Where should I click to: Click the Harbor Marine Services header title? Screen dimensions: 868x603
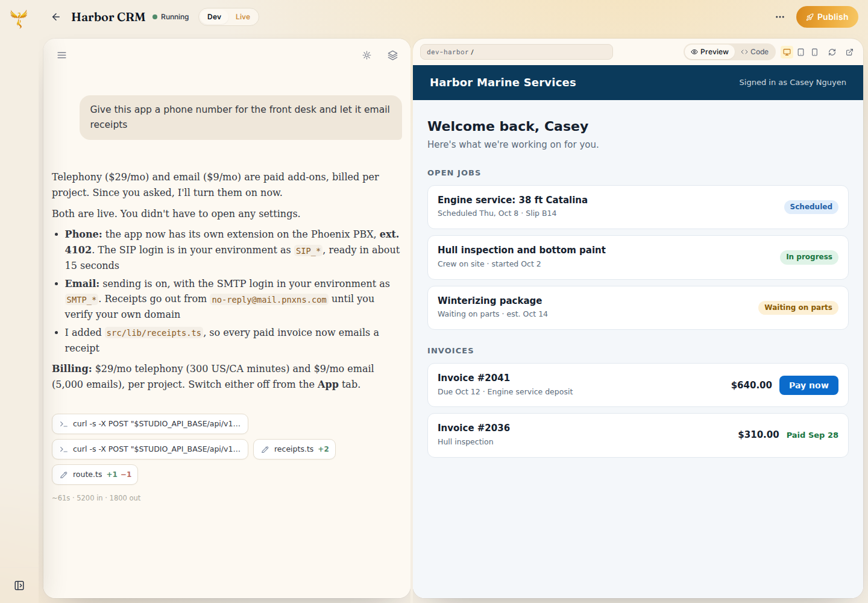pos(503,83)
